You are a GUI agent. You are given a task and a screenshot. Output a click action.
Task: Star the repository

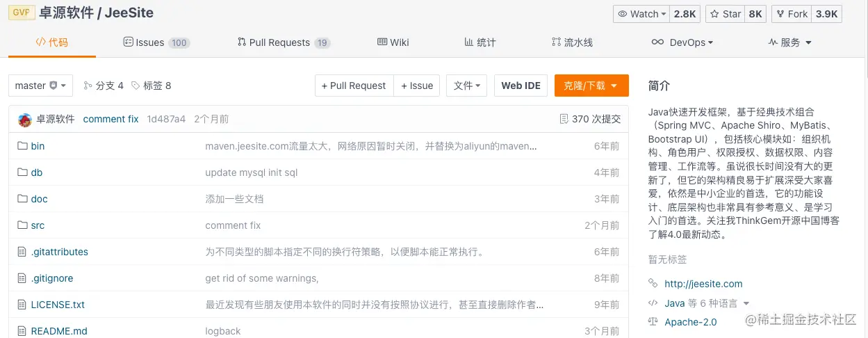pyautogui.click(x=725, y=14)
